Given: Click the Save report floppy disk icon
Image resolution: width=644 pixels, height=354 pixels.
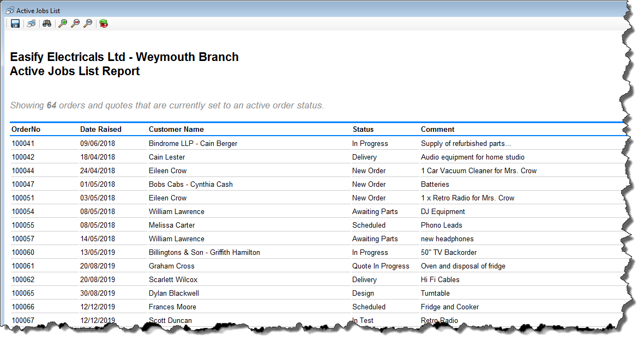Looking at the screenshot, I should pos(15,23).
